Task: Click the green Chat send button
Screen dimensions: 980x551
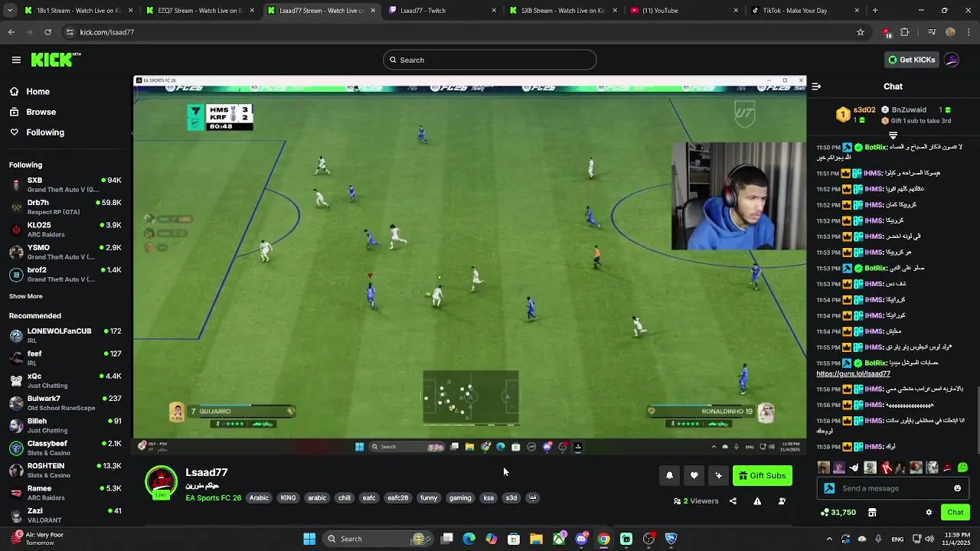Action: (955, 513)
